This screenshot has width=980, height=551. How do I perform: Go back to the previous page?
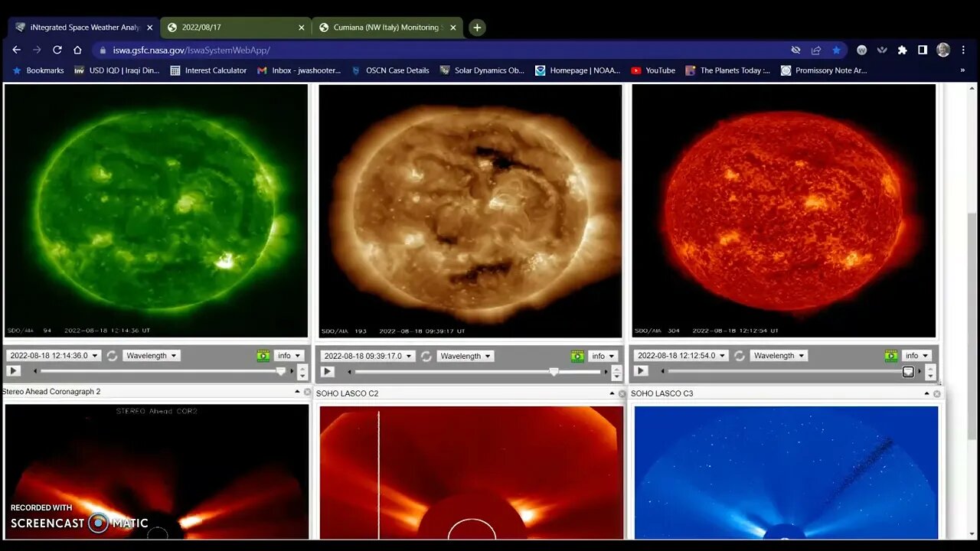(16, 50)
